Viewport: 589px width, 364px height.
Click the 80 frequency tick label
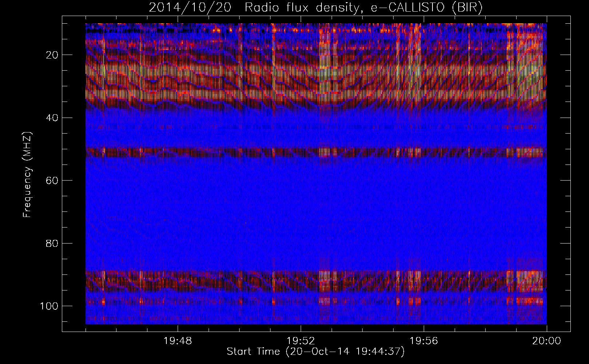pyautogui.click(x=52, y=243)
